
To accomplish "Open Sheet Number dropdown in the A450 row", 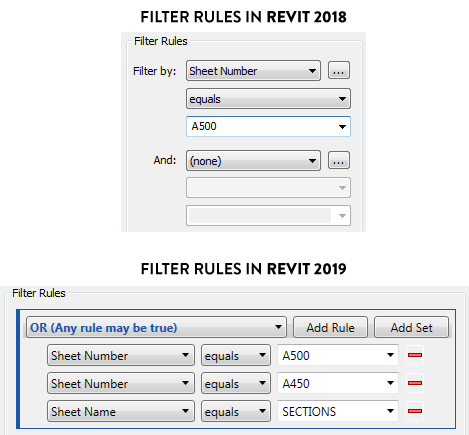I will [121, 383].
